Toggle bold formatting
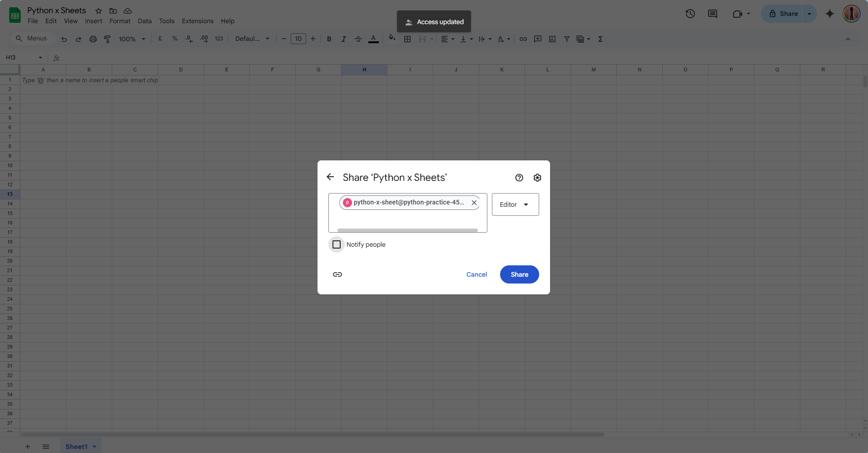Screen dimensions: 868x453 point(329,39)
